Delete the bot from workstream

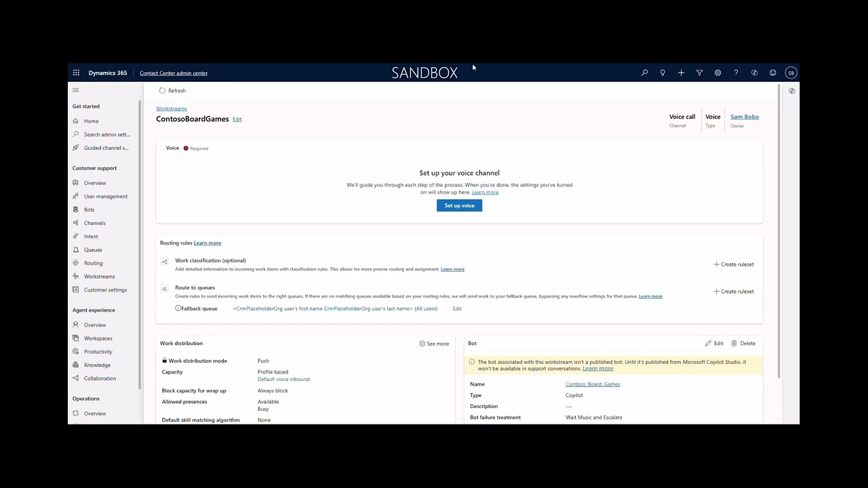743,344
